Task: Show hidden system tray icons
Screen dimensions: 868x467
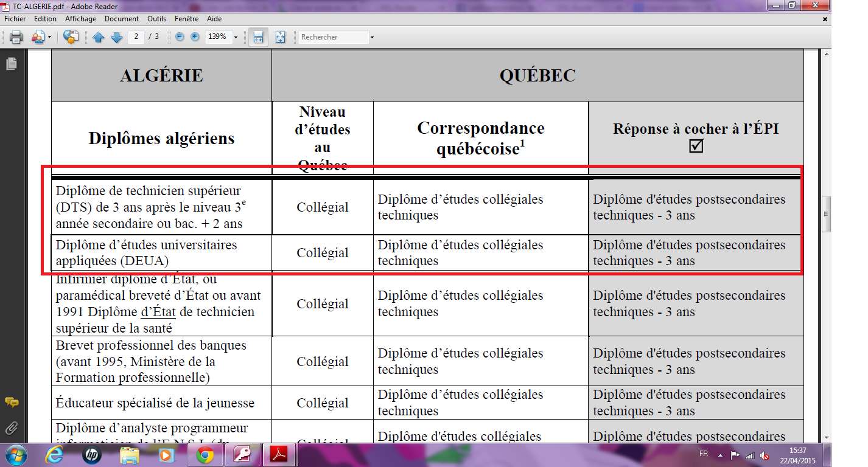Action: [721, 455]
